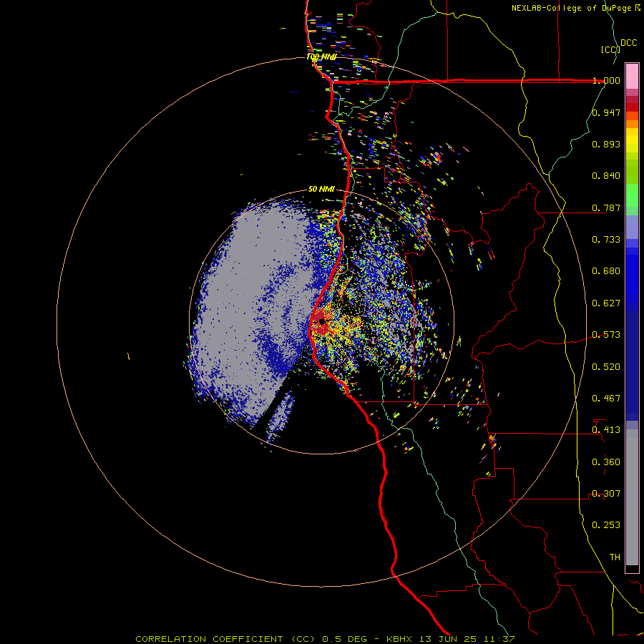
Task: Click the 50 NMI range ring label
Action: (x=321, y=190)
